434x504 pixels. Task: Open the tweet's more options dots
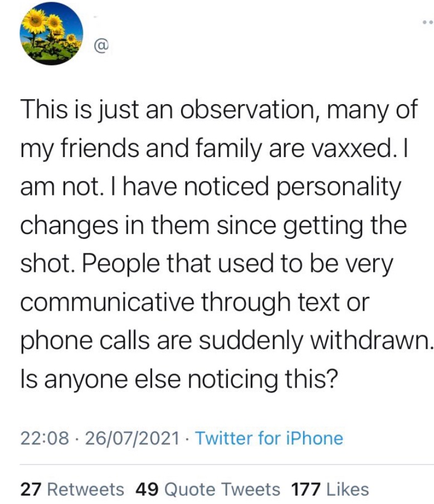(x=428, y=22)
